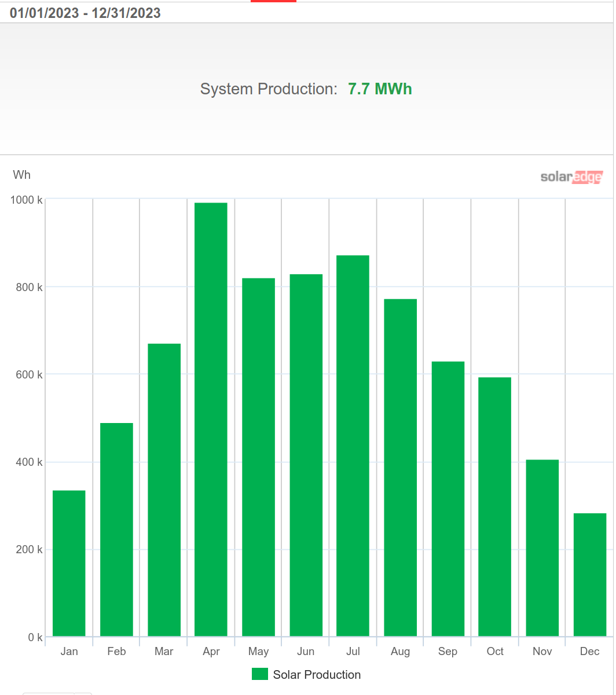Select the February production bar
The width and height of the screenshot is (616, 695).
(116, 529)
